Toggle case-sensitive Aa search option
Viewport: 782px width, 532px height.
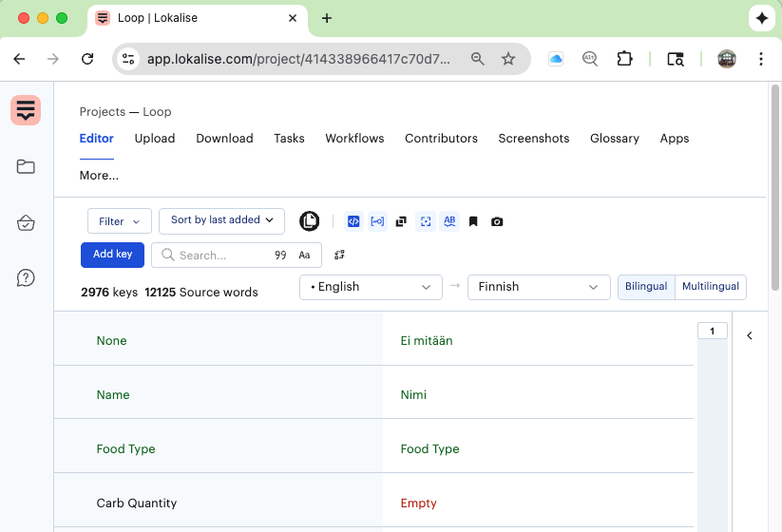click(304, 255)
